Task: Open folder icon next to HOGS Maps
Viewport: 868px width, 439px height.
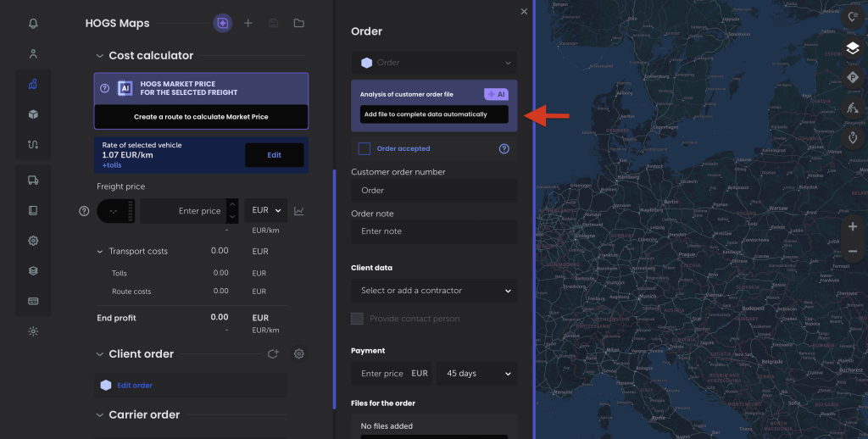Action: (299, 23)
